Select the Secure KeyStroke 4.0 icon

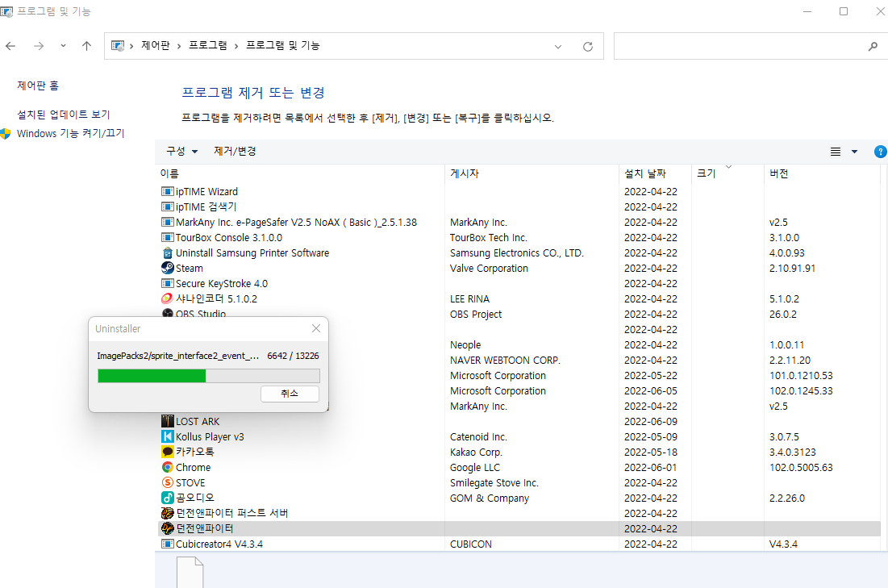coord(167,283)
